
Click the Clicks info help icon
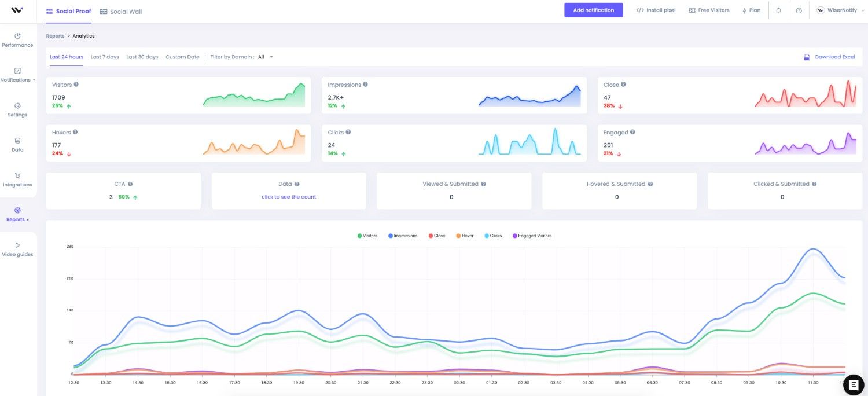point(348,132)
